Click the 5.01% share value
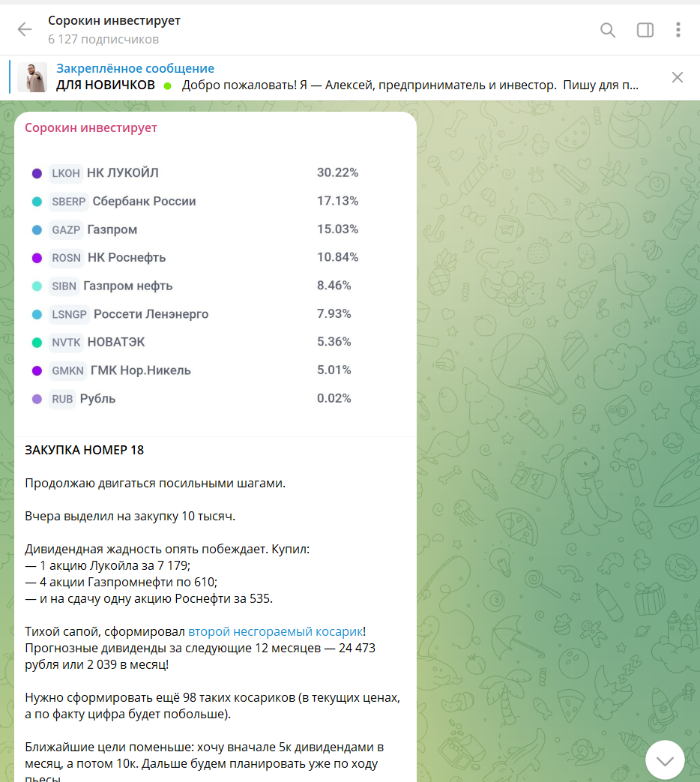Viewport: 700px width, 782px height. [x=334, y=370]
